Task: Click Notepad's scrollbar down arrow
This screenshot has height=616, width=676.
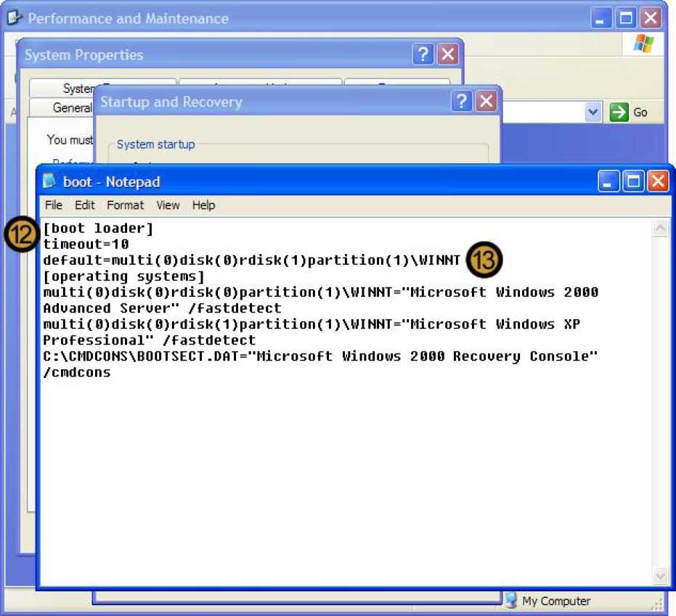Action: (660, 575)
